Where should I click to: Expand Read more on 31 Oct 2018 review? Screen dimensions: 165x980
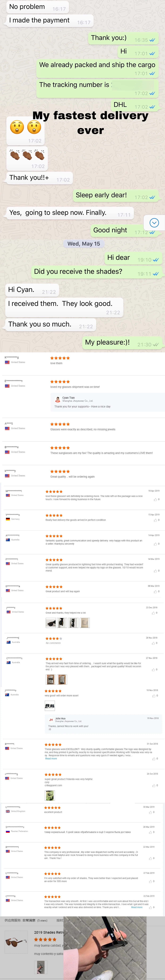(51, 758)
